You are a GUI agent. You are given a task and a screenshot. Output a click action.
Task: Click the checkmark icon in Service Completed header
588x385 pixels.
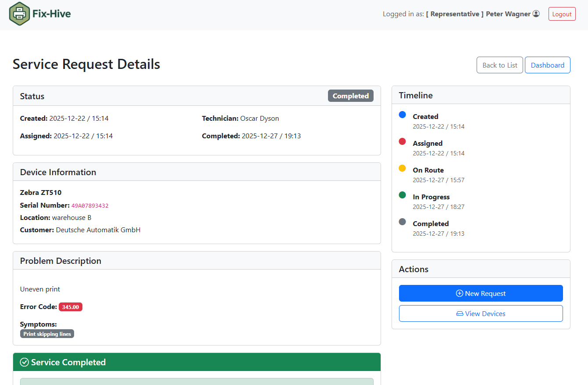point(25,362)
